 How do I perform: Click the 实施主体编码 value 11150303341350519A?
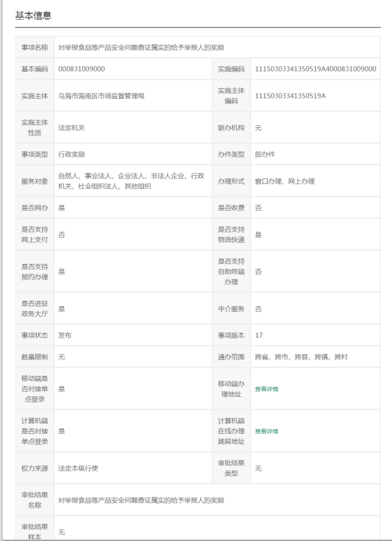[x=290, y=95]
